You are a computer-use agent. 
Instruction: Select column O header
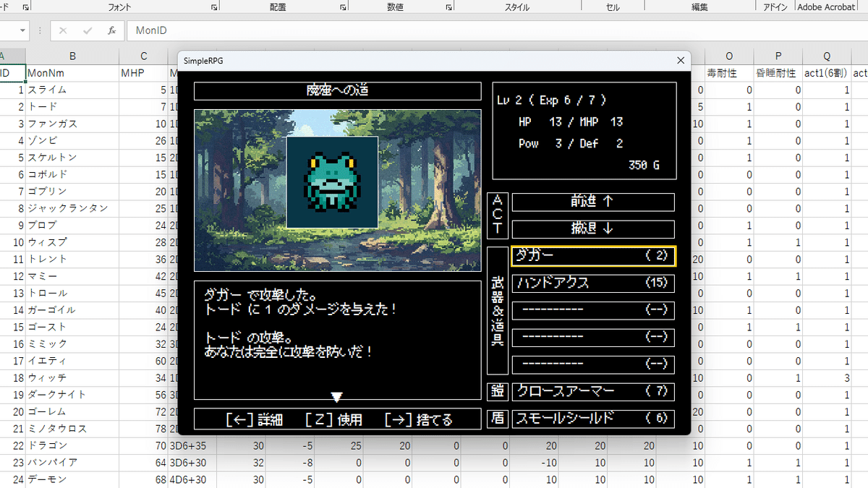(729, 56)
